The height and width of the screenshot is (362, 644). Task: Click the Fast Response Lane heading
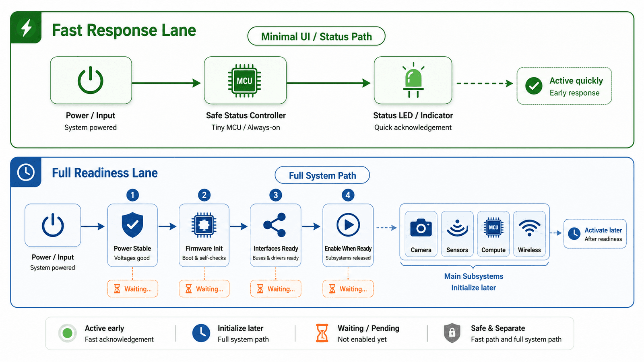click(124, 30)
